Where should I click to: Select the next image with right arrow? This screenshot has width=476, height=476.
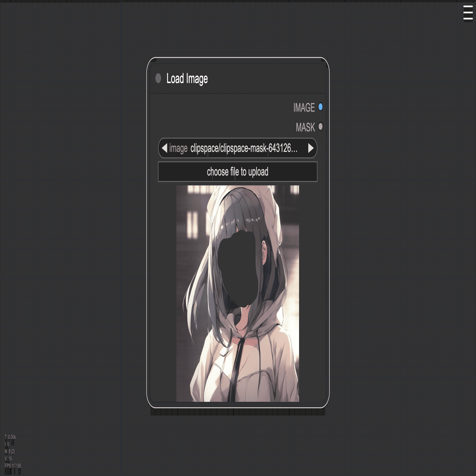tap(311, 148)
